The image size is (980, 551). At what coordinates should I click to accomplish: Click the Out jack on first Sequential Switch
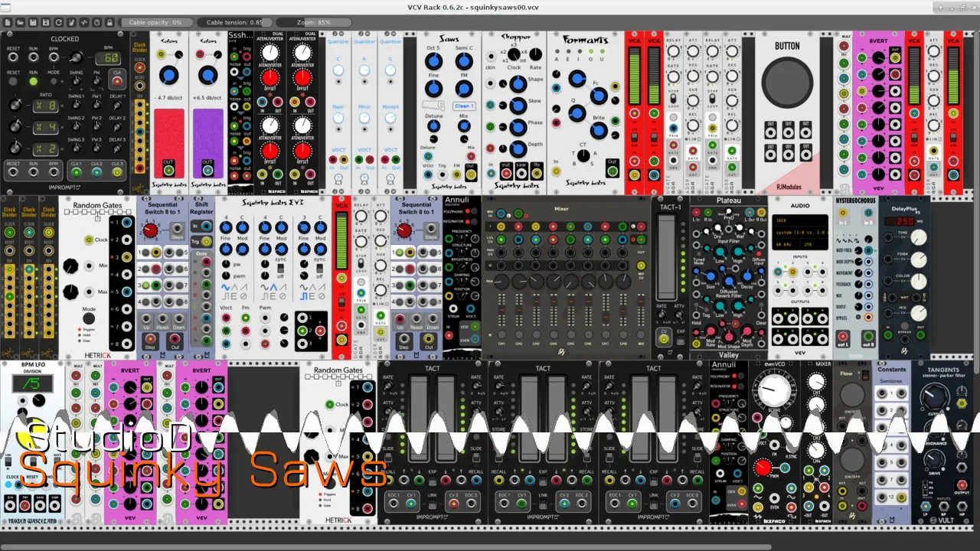click(175, 337)
